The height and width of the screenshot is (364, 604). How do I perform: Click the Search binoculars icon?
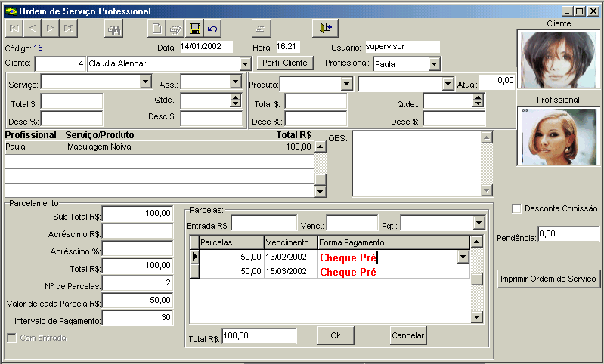click(x=115, y=29)
